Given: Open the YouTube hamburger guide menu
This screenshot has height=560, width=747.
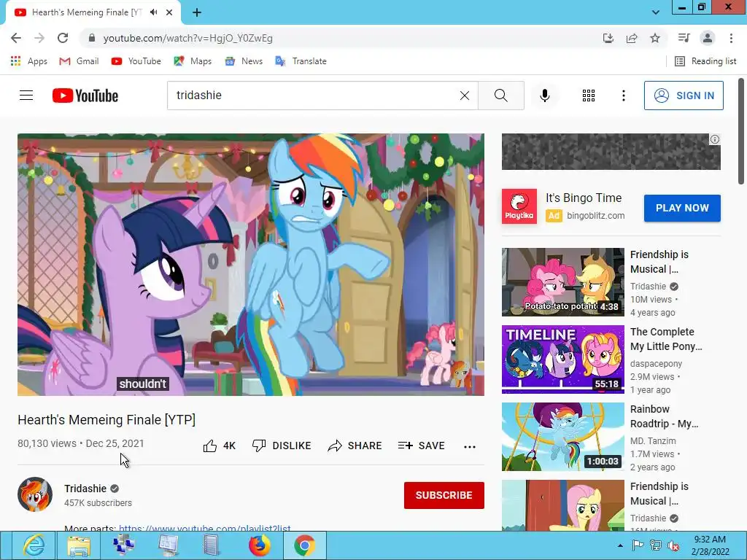Looking at the screenshot, I should pyautogui.click(x=26, y=96).
